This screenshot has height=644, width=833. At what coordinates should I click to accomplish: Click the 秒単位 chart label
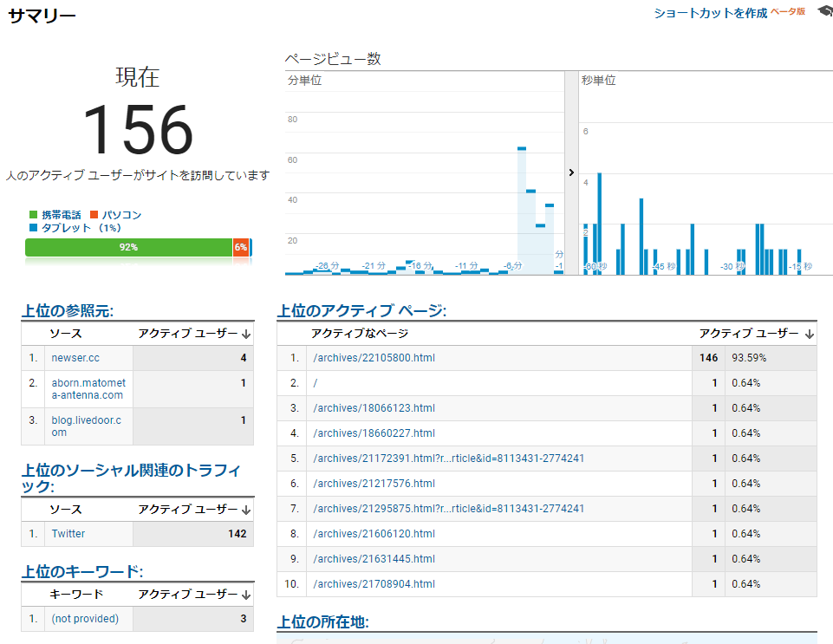[598, 81]
